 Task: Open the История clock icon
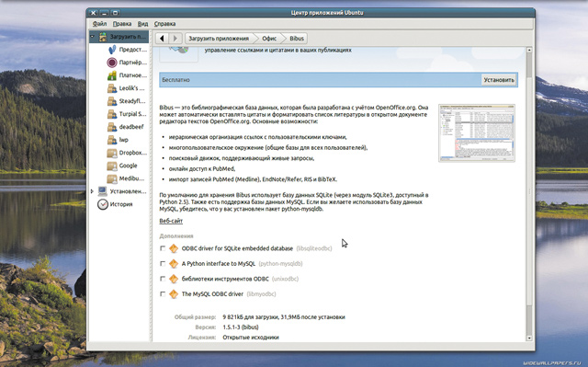tap(102, 204)
